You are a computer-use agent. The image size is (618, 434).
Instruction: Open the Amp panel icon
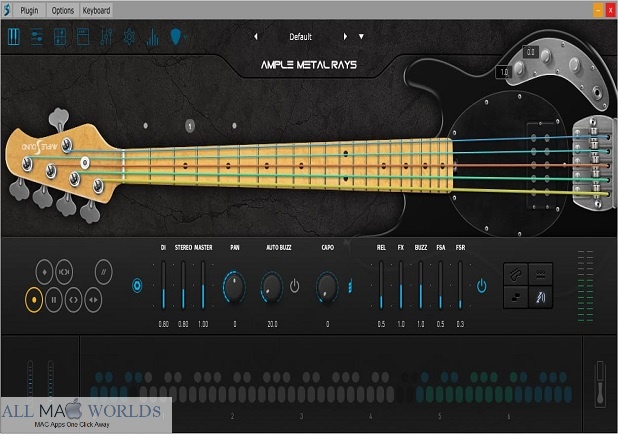tap(83, 37)
